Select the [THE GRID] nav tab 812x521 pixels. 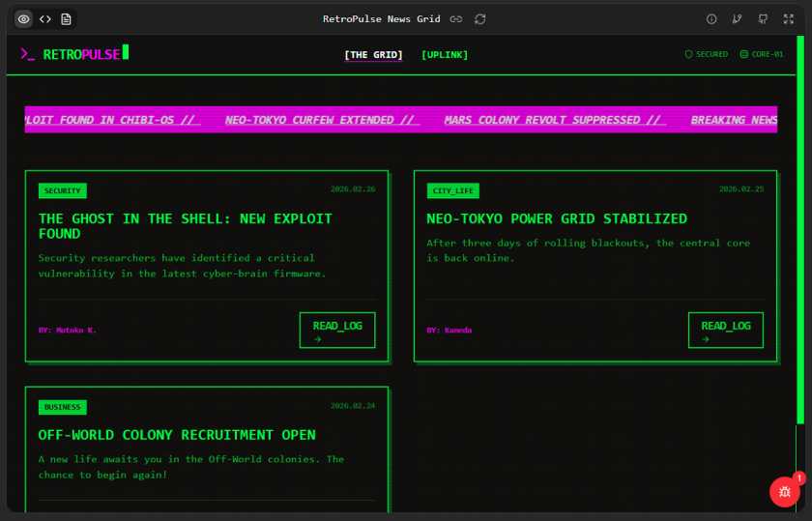[373, 55]
